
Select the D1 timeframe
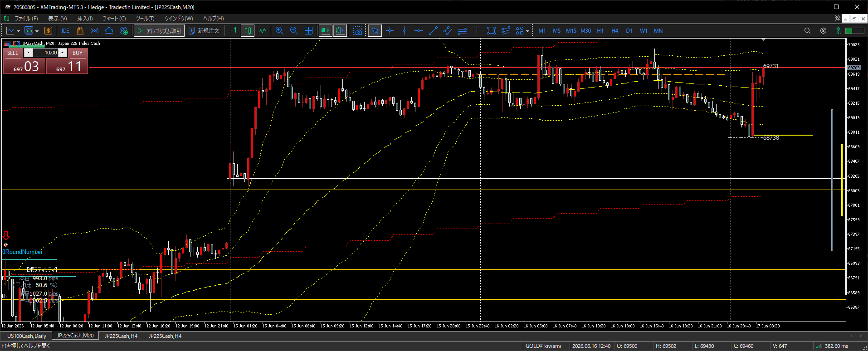point(629,31)
